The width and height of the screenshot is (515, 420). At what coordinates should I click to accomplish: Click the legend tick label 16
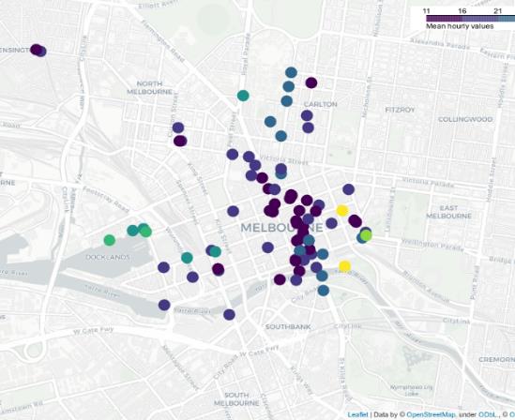[x=462, y=11]
